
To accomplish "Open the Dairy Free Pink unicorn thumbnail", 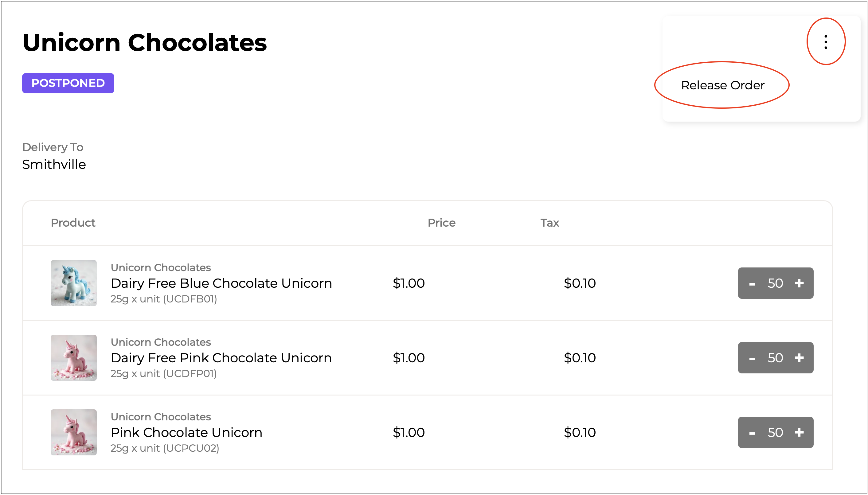I will pyautogui.click(x=73, y=358).
